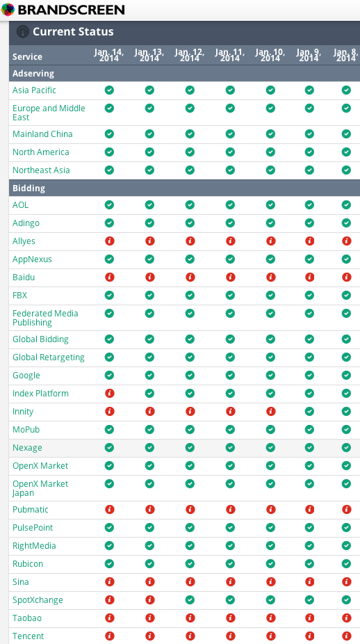Image resolution: width=360 pixels, height=644 pixels.
Task: Click the red status icon for Index Platform Jan. 14
Action: [109, 394]
